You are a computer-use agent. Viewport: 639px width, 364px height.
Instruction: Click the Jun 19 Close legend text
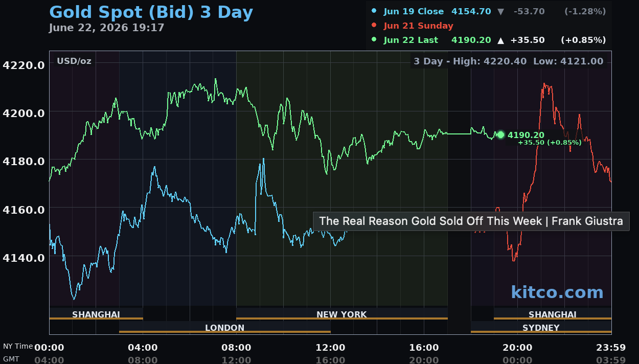pyautogui.click(x=415, y=11)
